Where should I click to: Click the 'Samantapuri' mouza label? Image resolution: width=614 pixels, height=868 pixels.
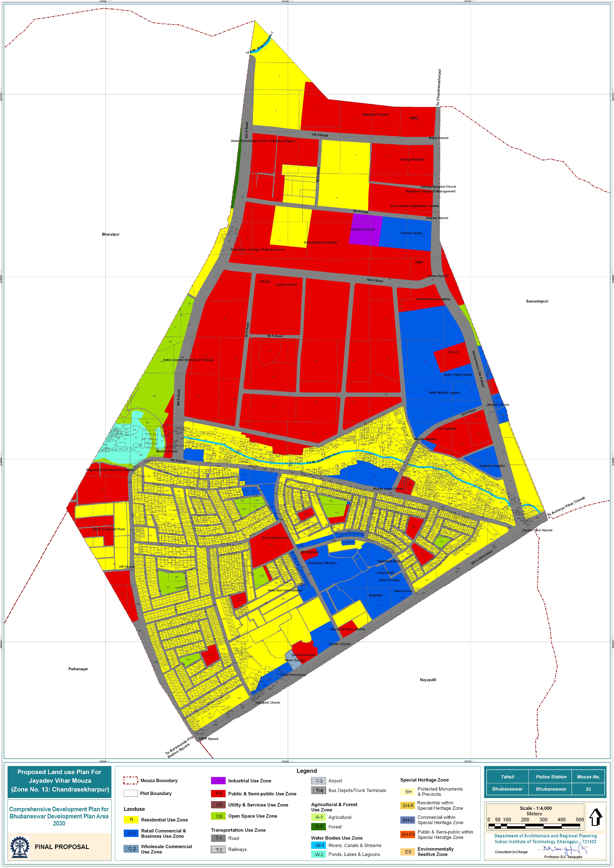coord(537,301)
